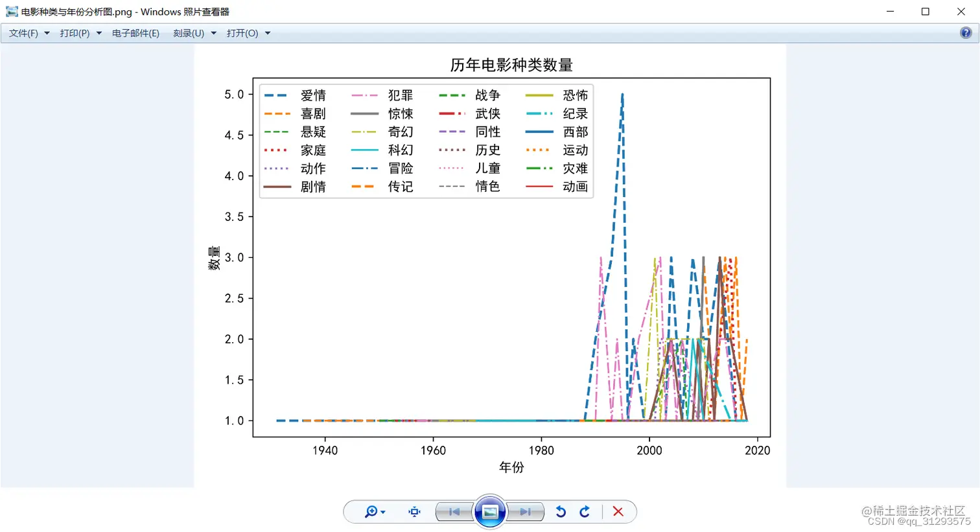Click the 1960 x-axis tick label
The image size is (980, 532).
(x=433, y=450)
